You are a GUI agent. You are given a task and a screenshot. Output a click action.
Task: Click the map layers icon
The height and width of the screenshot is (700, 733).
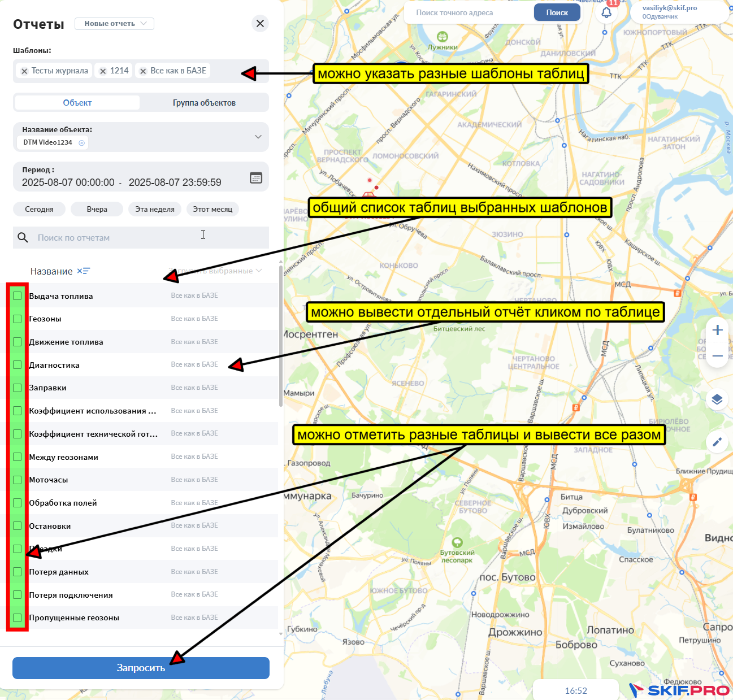tap(717, 399)
